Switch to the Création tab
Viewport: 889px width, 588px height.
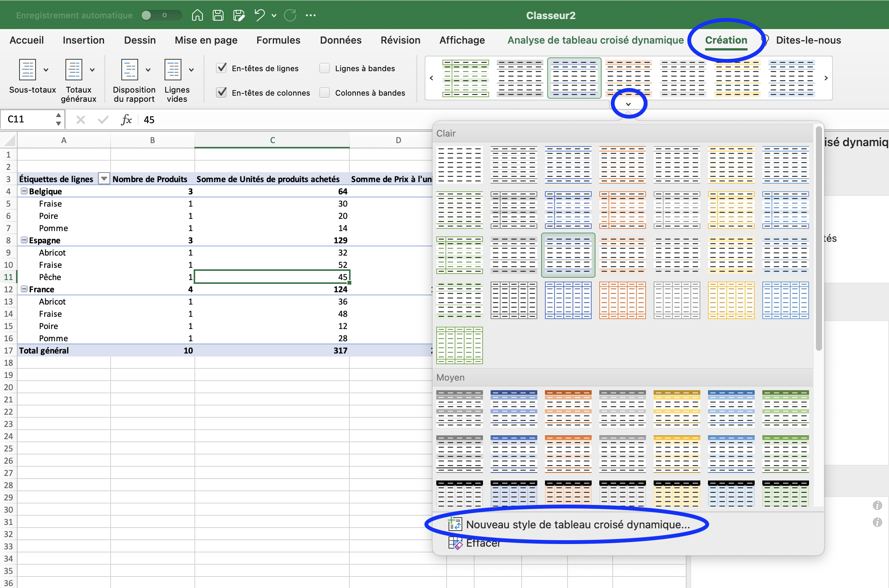click(x=726, y=40)
